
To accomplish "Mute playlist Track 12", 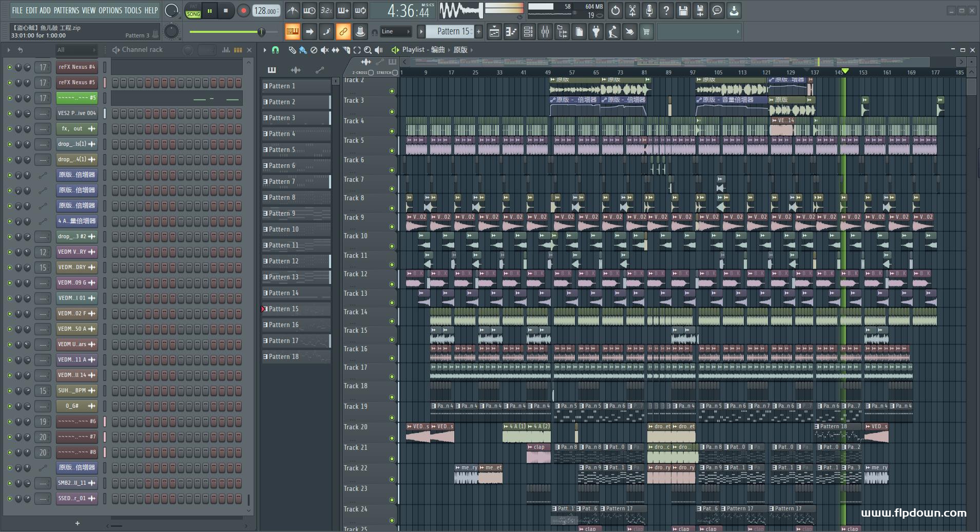I will coord(392,284).
